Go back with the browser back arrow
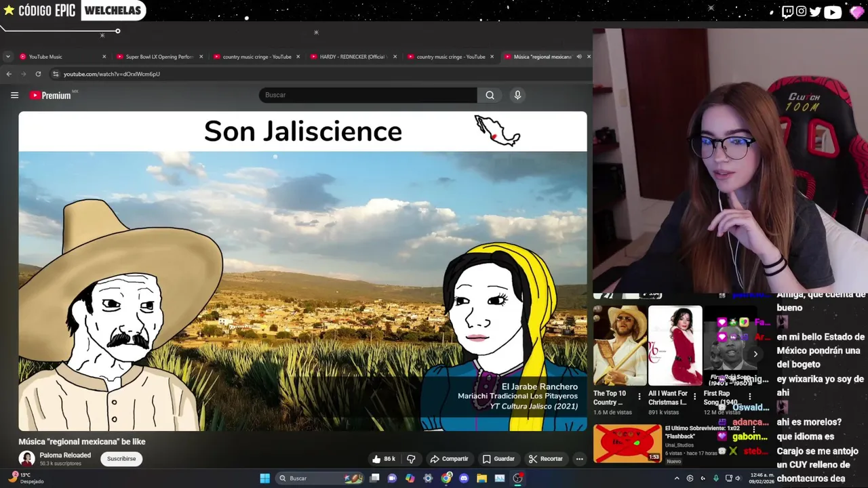The height and width of the screenshot is (488, 868). 9,74
